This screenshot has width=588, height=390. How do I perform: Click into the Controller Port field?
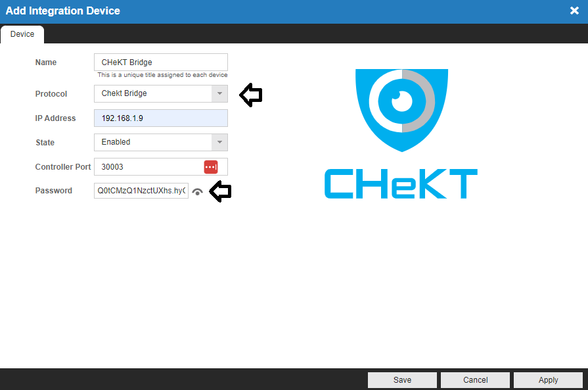point(161,167)
